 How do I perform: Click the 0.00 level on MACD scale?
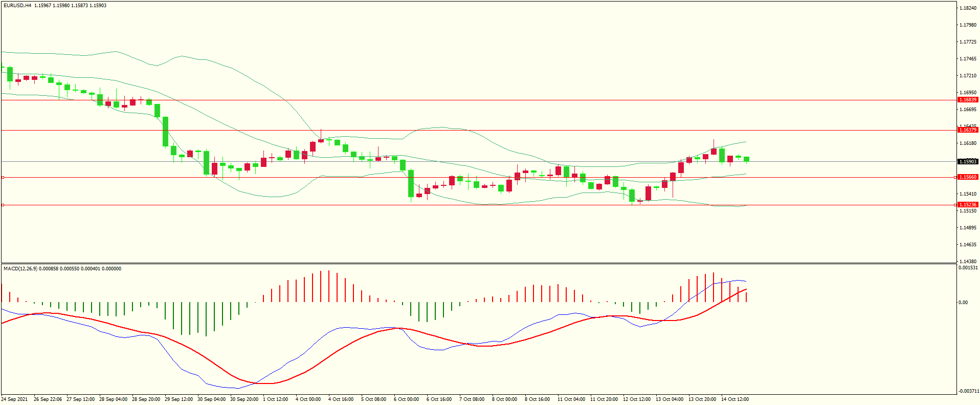(963, 303)
